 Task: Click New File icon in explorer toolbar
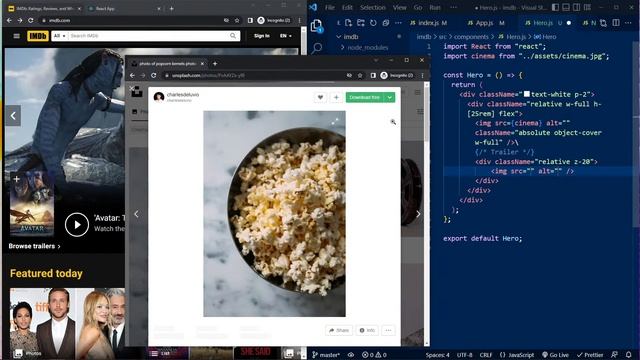[348, 23]
